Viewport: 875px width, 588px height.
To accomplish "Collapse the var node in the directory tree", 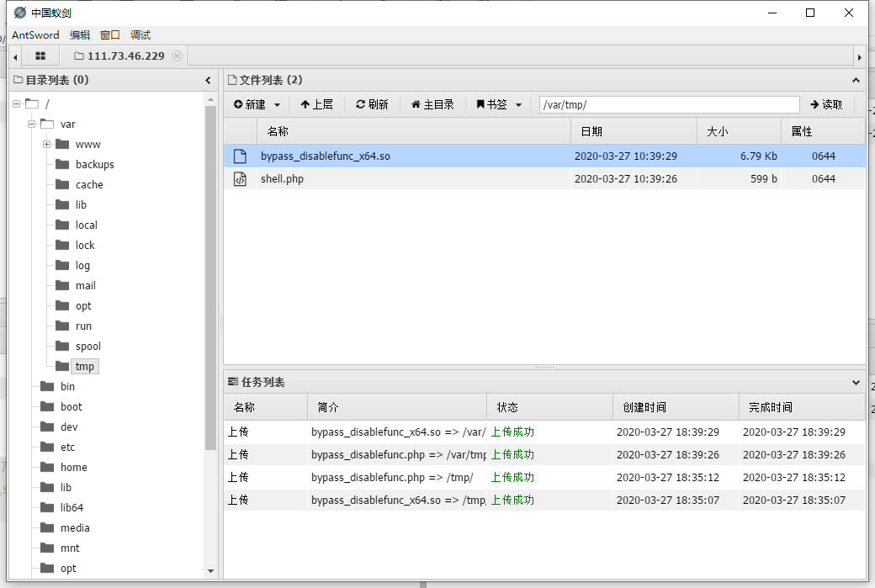I will tap(29, 124).
